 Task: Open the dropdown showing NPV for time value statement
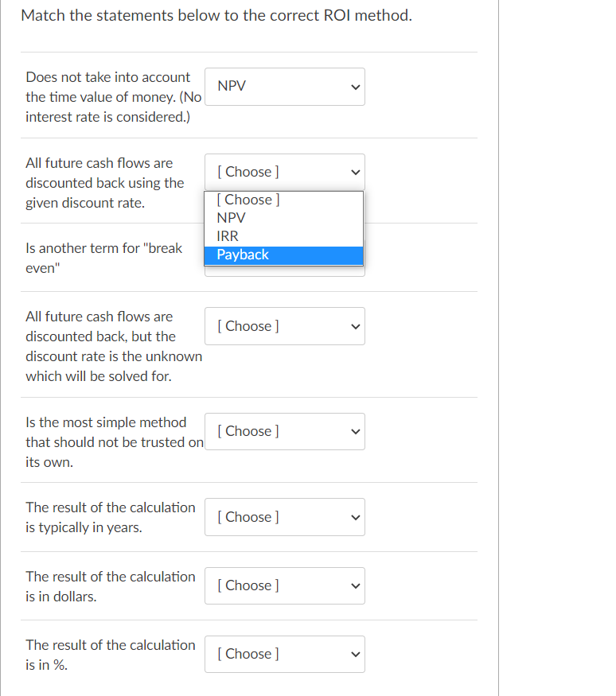click(285, 86)
